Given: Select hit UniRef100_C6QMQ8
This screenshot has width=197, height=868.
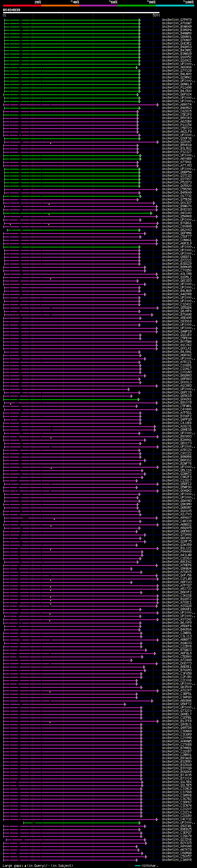Looking at the screenshot, I should (x=177, y=853).
